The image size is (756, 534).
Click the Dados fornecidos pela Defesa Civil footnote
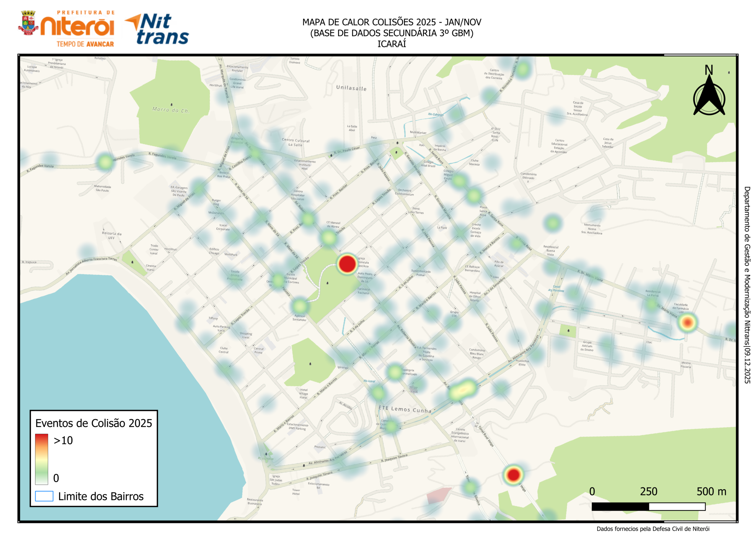(x=653, y=529)
